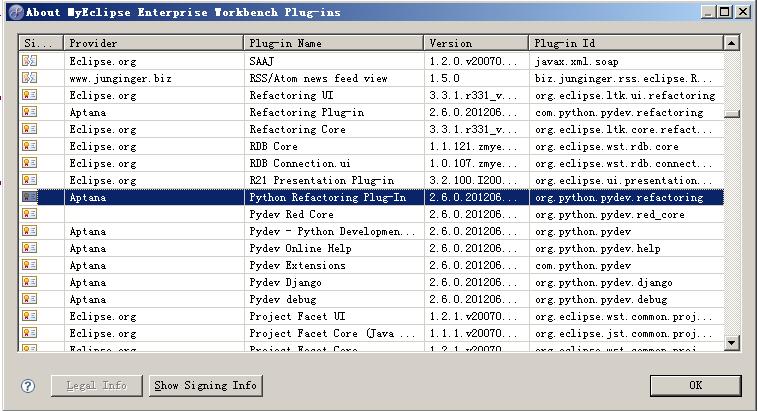759x411 pixels.
Task: Select the Pydev Extensions cell
Action: point(334,265)
